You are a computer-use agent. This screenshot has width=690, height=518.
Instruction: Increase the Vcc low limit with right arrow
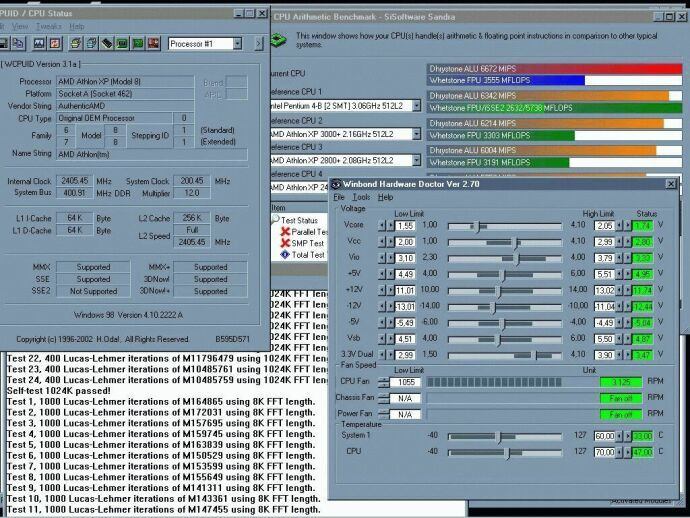point(390,242)
